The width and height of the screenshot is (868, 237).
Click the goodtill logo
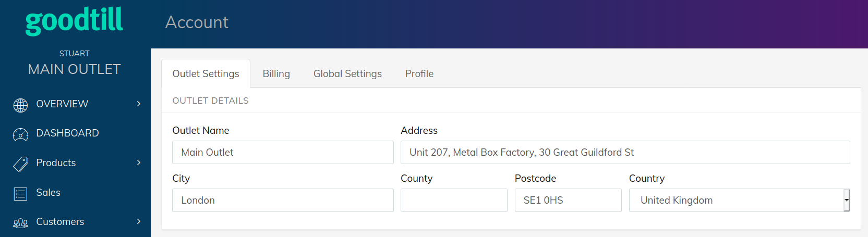[74, 21]
